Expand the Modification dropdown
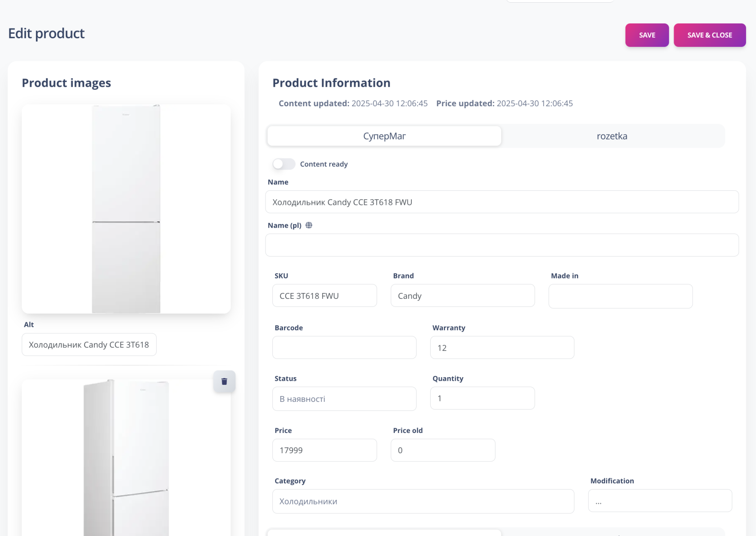 pyautogui.click(x=660, y=501)
